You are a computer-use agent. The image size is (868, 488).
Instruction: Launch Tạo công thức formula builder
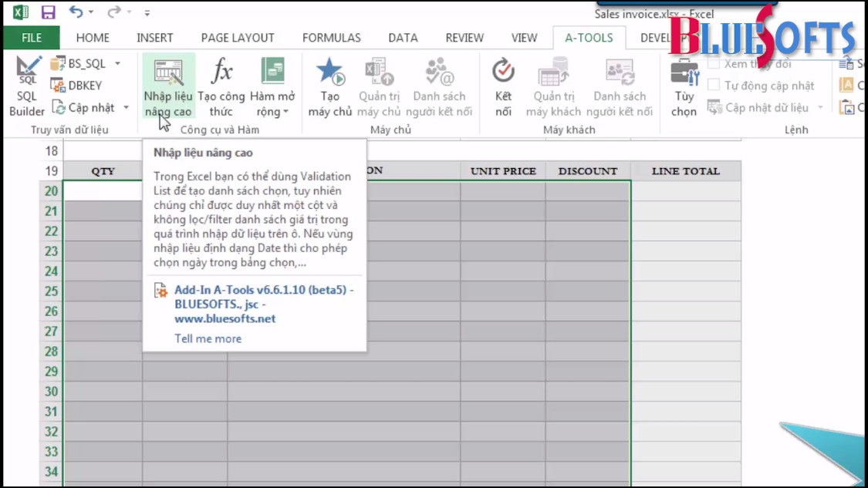221,86
